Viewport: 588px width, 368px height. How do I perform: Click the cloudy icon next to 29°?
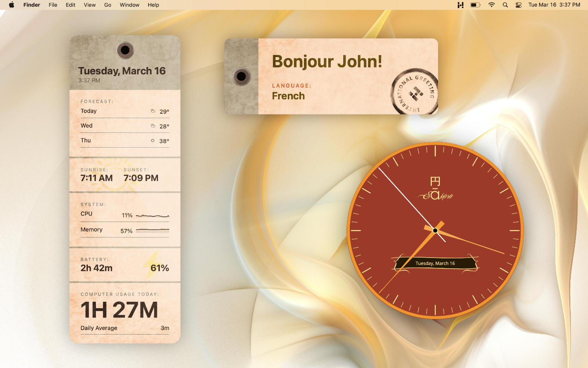tap(153, 111)
